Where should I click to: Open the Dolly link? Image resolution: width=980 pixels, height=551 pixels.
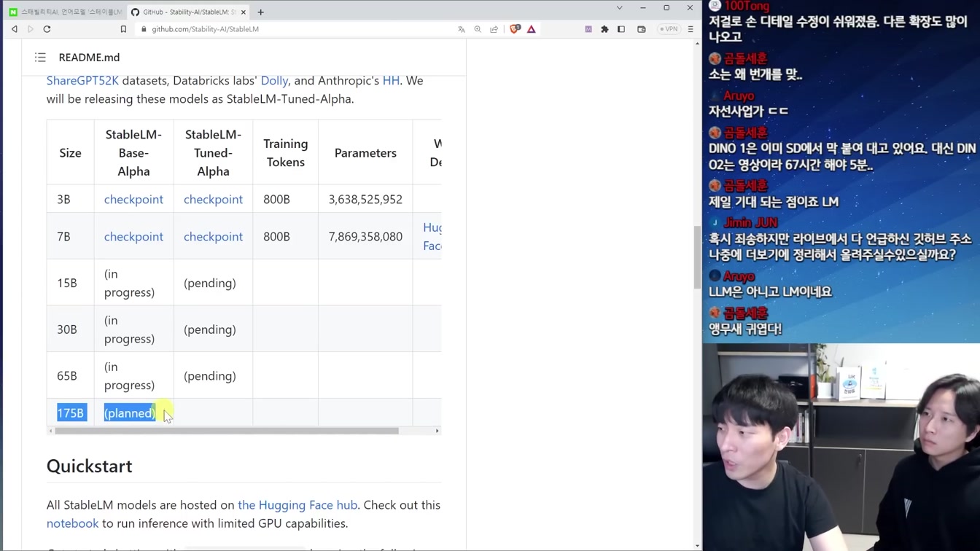click(x=274, y=81)
